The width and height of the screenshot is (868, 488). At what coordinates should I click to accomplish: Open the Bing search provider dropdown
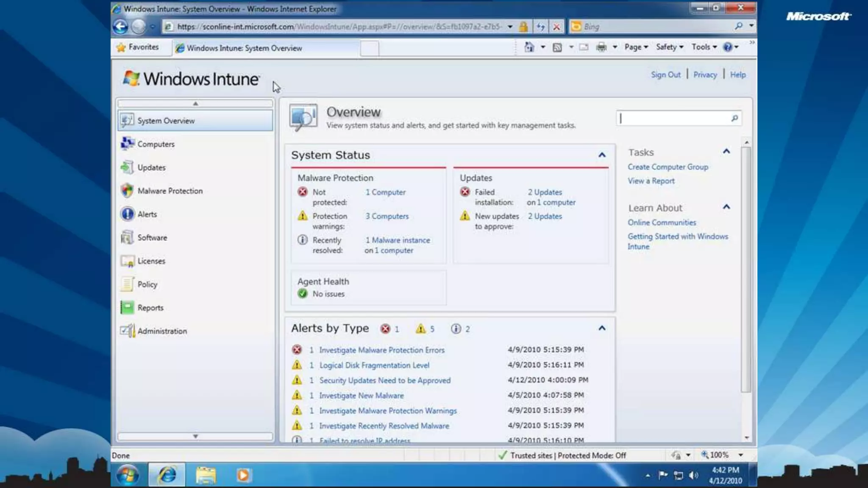751,26
